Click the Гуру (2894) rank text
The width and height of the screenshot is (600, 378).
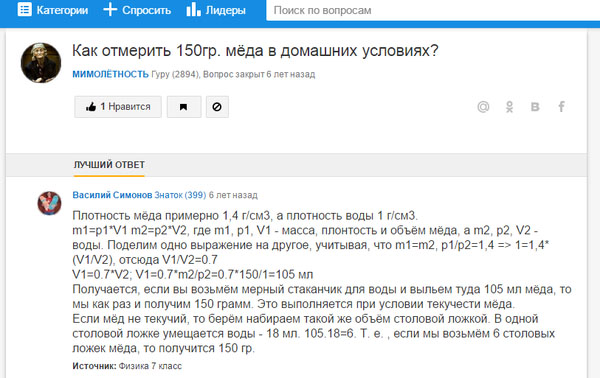coord(175,74)
